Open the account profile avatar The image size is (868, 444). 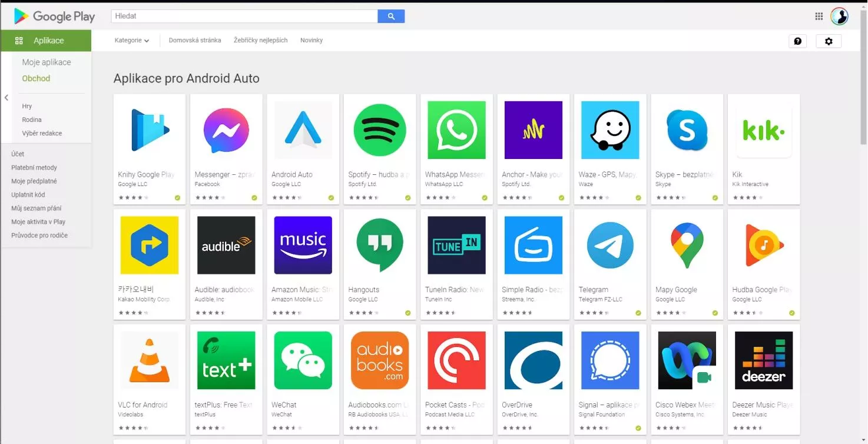pyautogui.click(x=839, y=16)
